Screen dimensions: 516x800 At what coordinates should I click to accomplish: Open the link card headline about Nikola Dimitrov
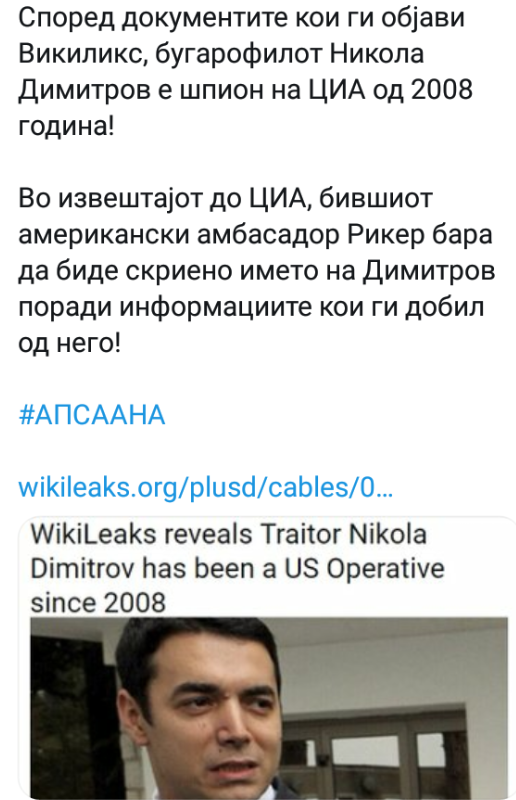[237, 568]
